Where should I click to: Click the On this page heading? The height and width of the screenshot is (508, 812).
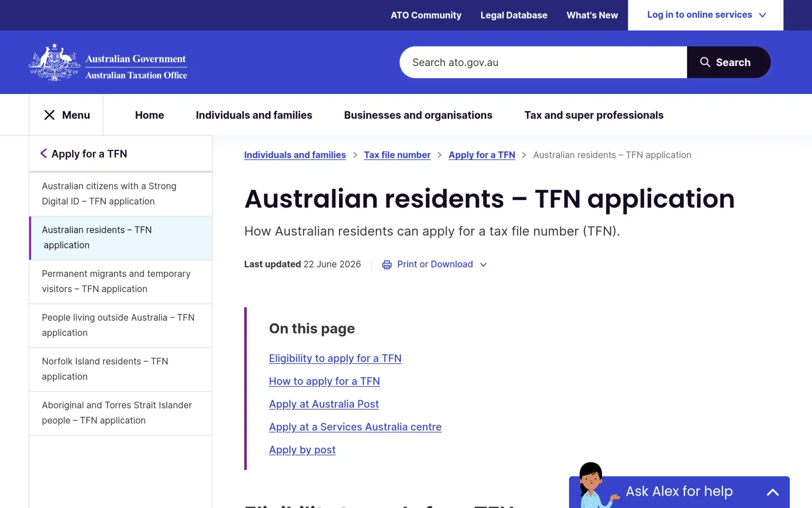coord(312,329)
